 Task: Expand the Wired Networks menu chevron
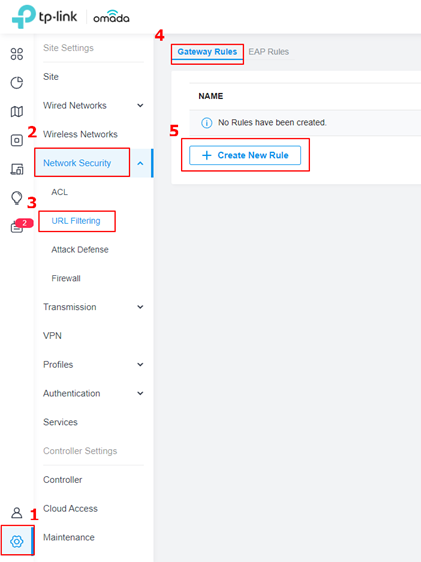140,105
